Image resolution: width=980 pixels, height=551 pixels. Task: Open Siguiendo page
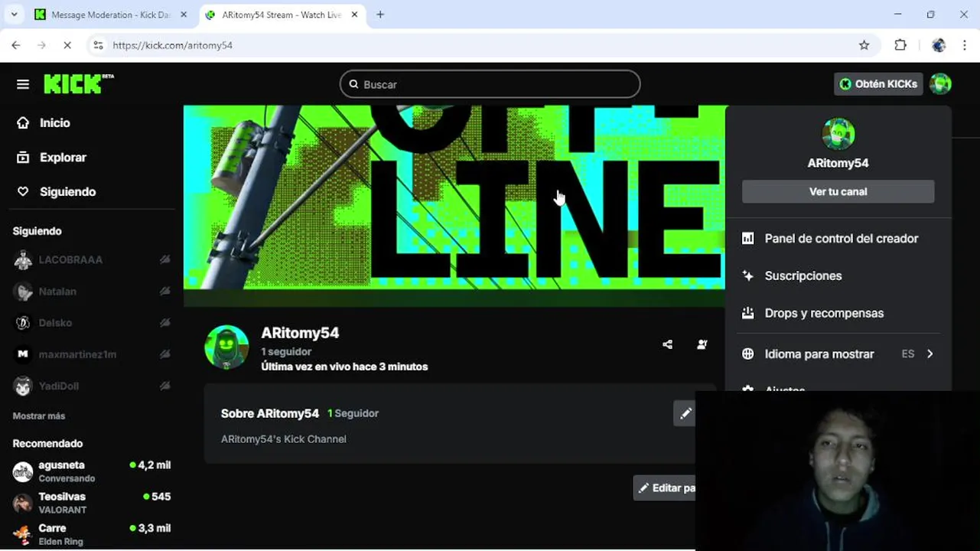coord(67,191)
